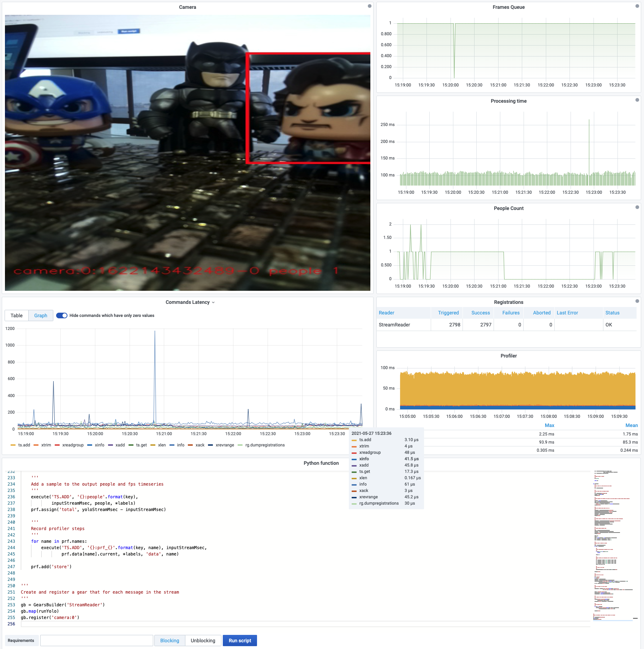644x649 pixels.
Task: Click code line 253 GearsBuilder statement
Action: coord(62,605)
